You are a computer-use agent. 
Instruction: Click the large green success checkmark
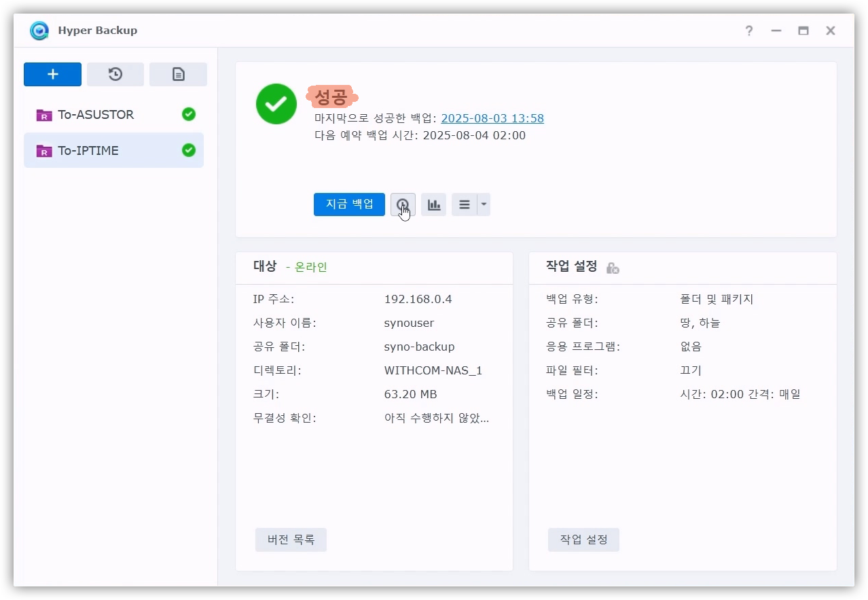pyautogui.click(x=276, y=104)
